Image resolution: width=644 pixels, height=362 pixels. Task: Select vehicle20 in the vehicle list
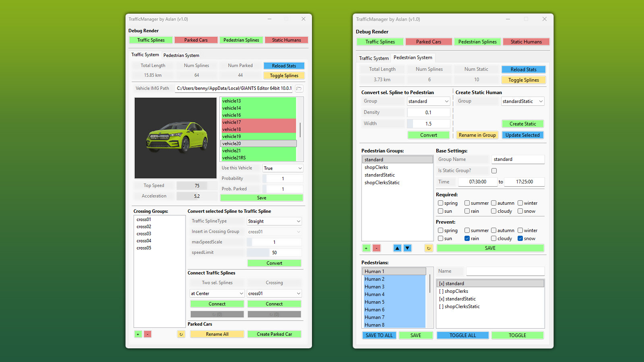pyautogui.click(x=258, y=143)
